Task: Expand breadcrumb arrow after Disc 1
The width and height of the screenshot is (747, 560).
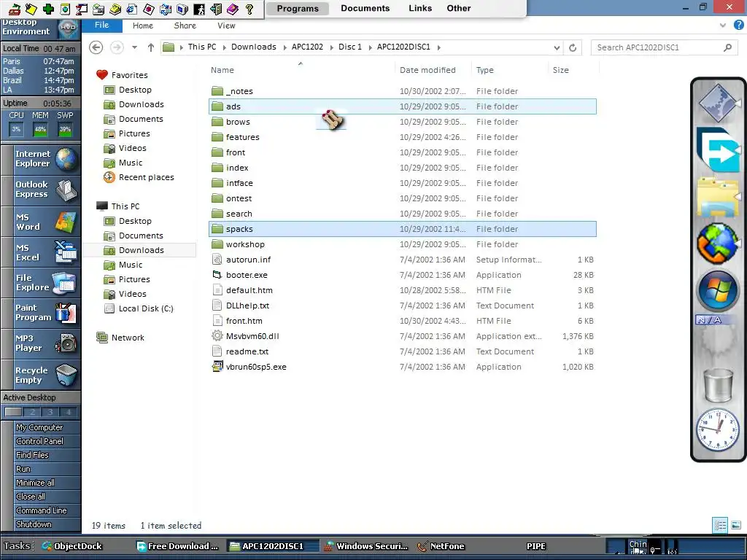Action: 370,47
